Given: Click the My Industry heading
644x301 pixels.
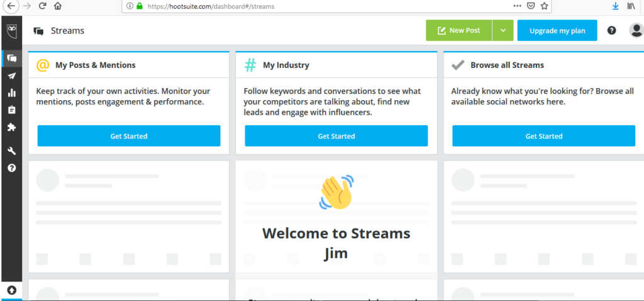Looking at the screenshot, I should pyautogui.click(x=286, y=65).
